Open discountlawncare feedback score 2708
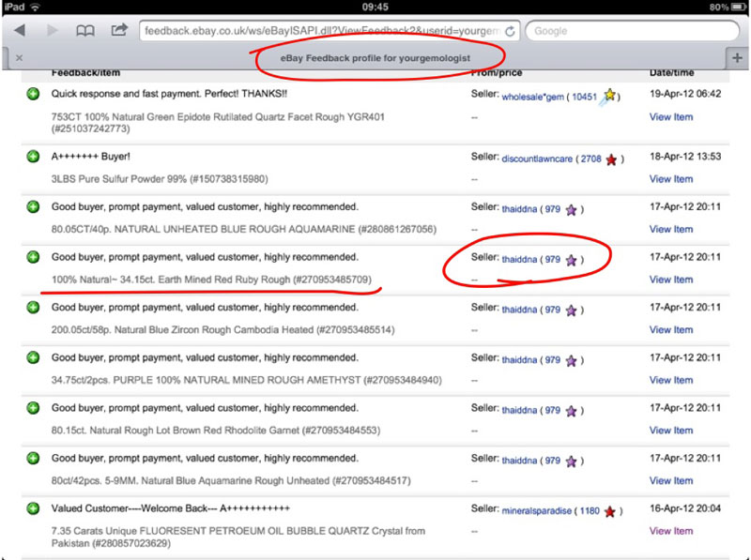Screen dimensions: 751x560 tap(591, 159)
